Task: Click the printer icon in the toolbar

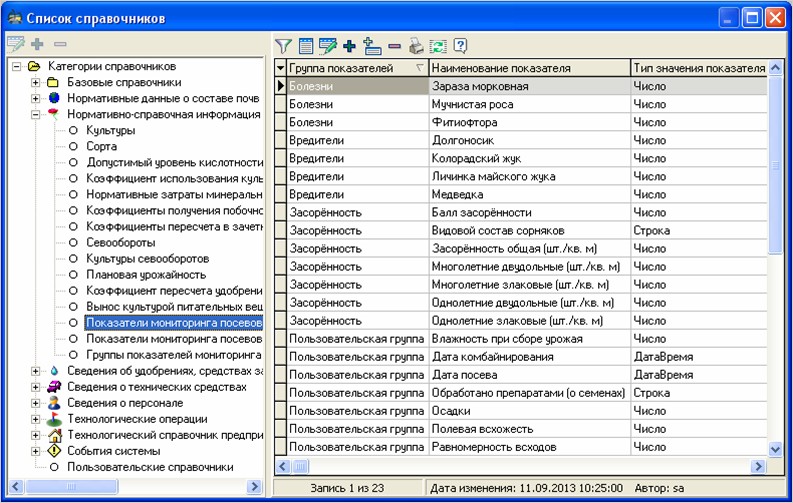Action: 415,45
